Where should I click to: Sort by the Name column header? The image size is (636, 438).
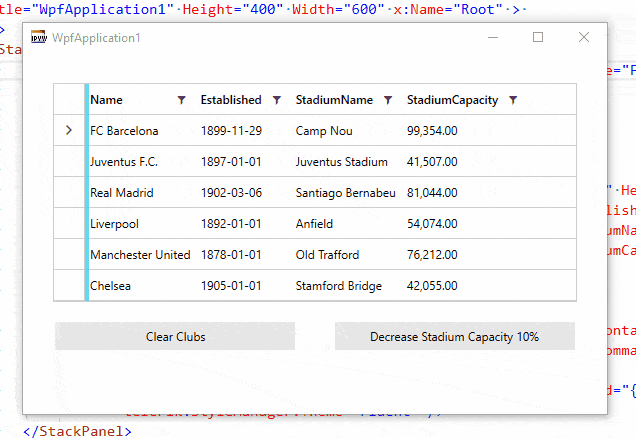point(106,100)
